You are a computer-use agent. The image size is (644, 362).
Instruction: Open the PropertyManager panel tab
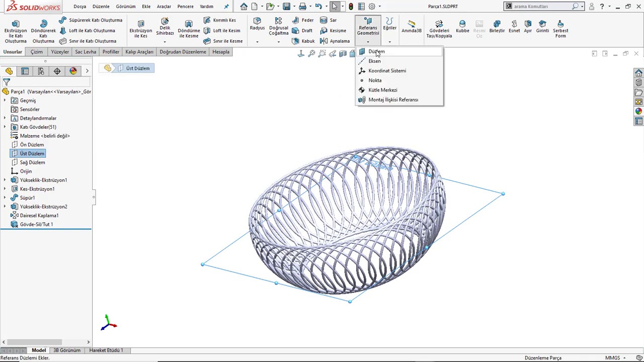coord(25,71)
